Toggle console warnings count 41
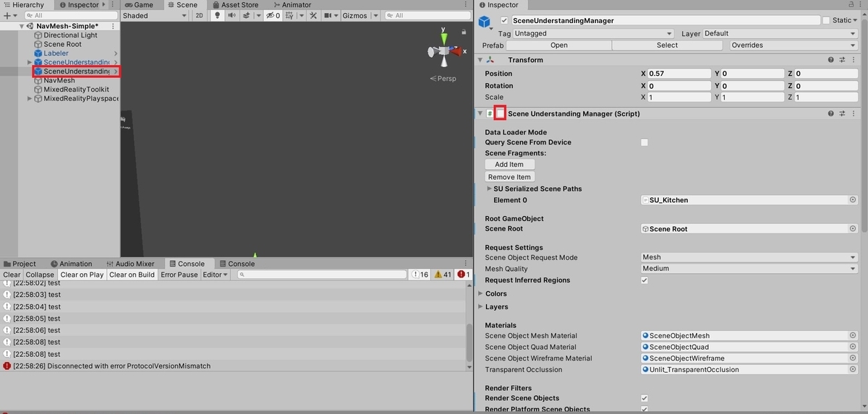The image size is (868, 414). 442,275
